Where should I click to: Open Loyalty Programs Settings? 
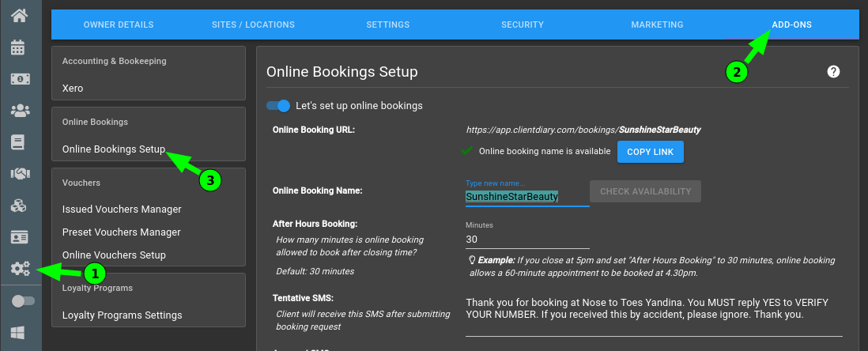(123, 315)
